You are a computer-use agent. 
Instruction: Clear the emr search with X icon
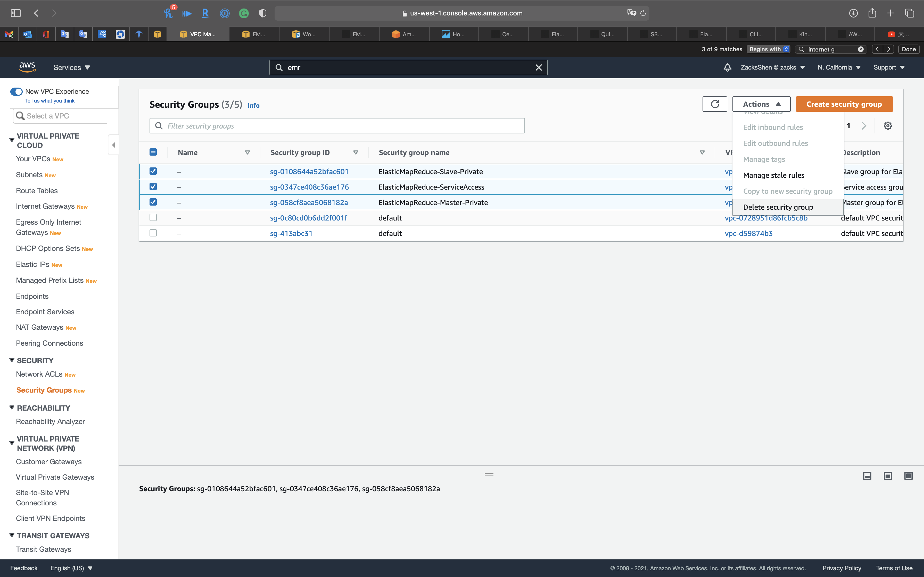click(x=539, y=67)
